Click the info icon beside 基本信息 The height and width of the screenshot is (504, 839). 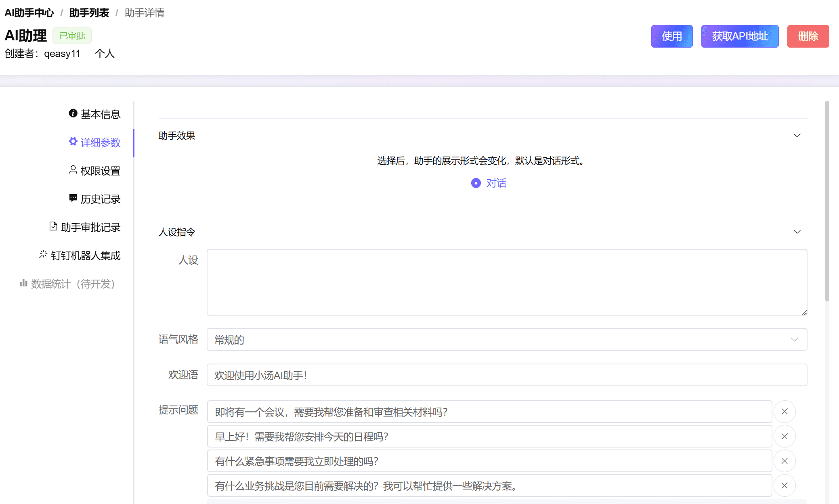click(x=73, y=113)
